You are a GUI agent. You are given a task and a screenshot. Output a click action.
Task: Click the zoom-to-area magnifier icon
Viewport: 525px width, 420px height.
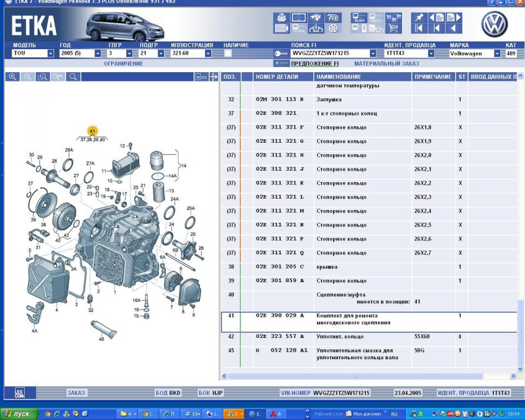[x=43, y=77]
